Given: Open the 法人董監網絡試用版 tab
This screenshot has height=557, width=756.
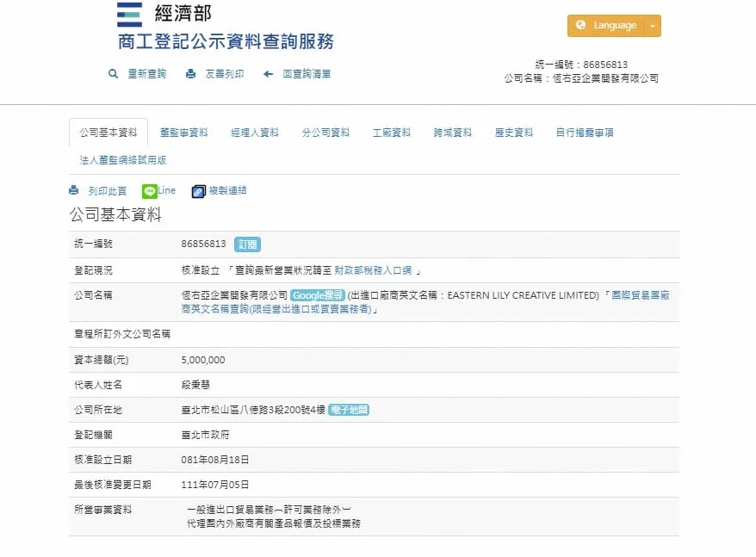Looking at the screenshot, I should click(x=123, y=160).
